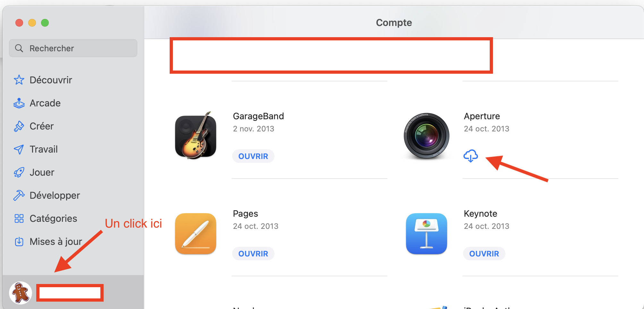Click the Pages app icon
Screen dimensions: 644x309
click(x=196, y=233)
